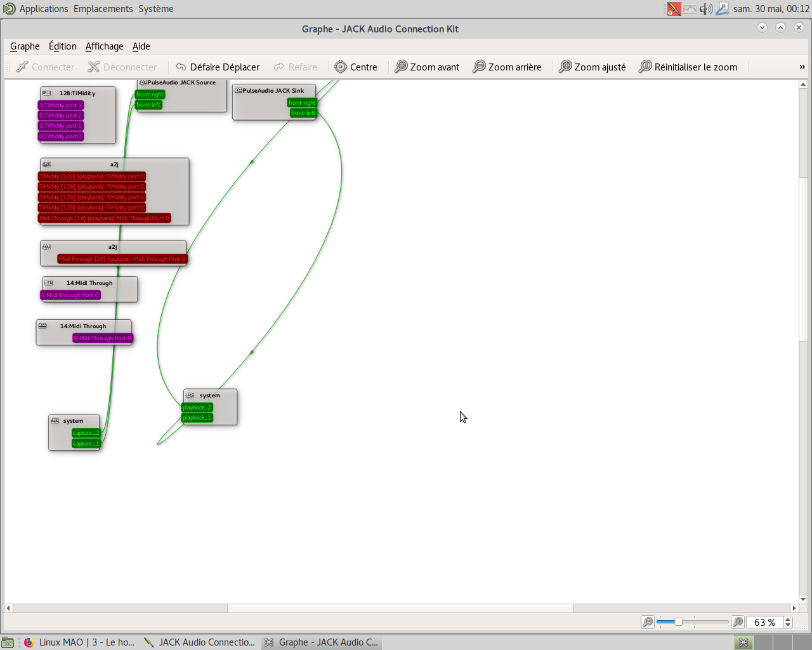Select 'TiMidity [128] (playback): TiMidity port 3'

tap(92, 176)
